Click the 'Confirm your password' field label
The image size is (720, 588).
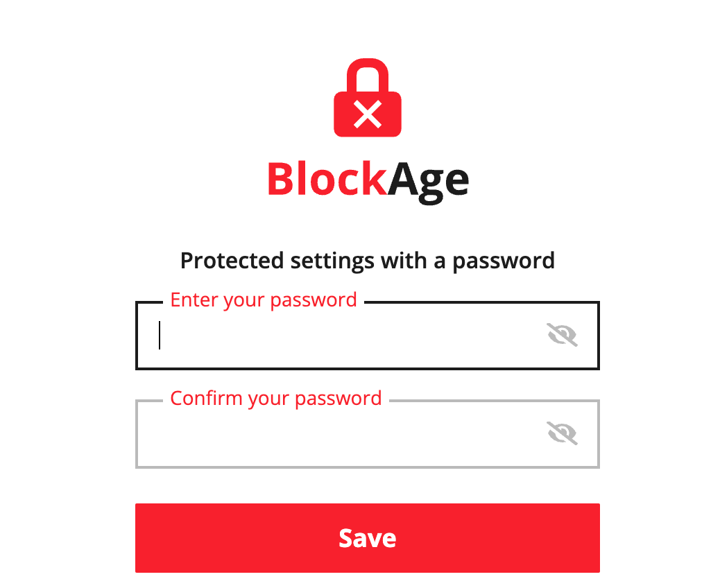(x=276, y=398)
